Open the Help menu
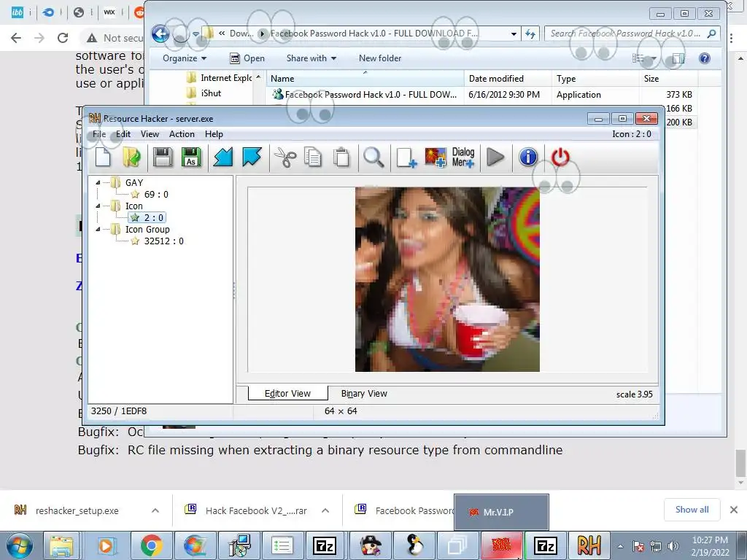The height and width of the screenshot is (560, 747). pyautogui.click(x=214, y=134)
